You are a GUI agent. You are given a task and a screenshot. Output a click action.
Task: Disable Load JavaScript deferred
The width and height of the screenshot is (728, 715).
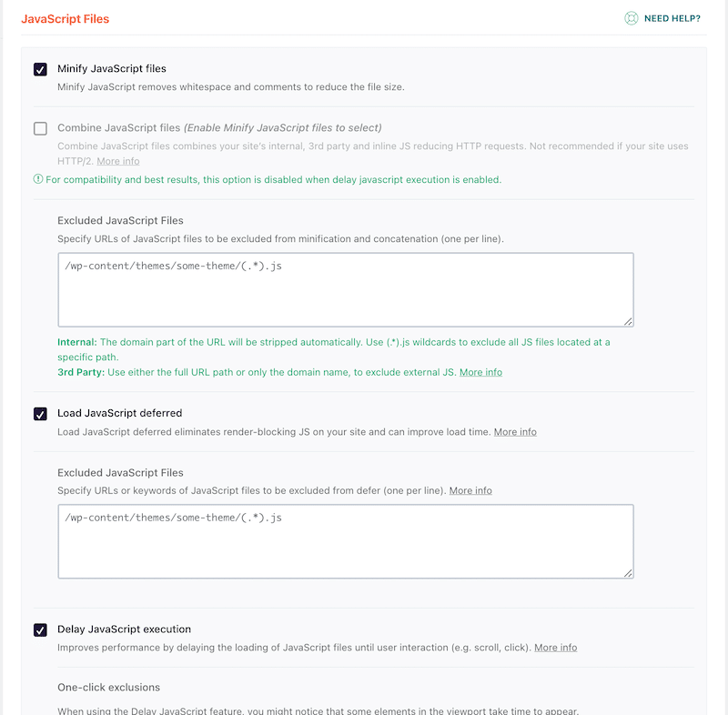[40, 414]
